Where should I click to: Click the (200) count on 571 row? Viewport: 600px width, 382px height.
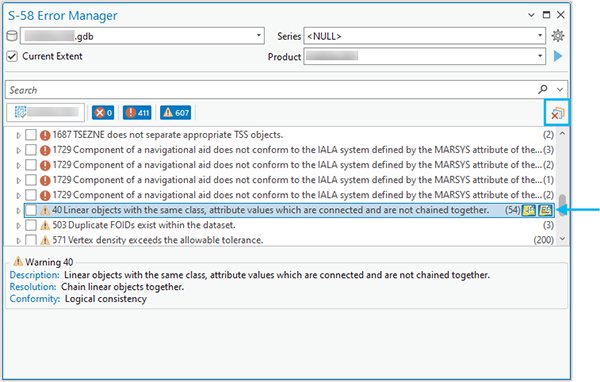[x=544, y=240]
